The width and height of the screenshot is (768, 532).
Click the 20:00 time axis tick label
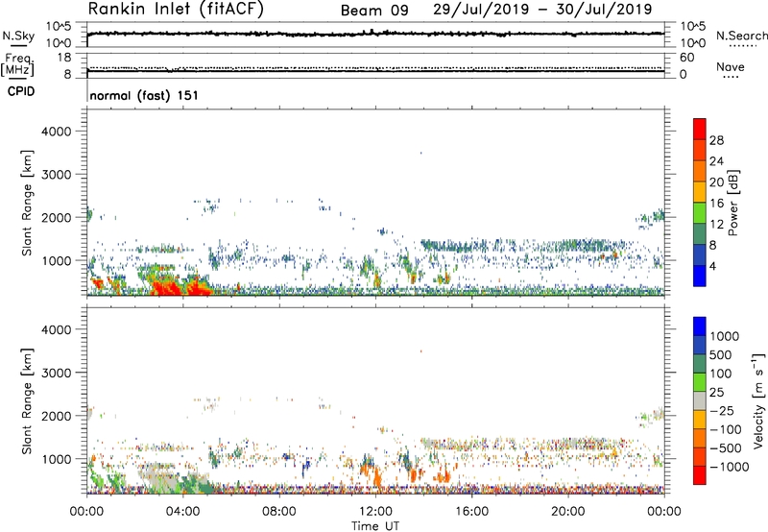pos(568,512)
